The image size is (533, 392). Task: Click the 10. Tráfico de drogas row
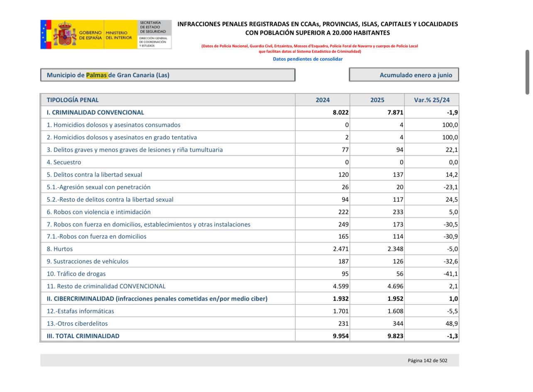76,274
